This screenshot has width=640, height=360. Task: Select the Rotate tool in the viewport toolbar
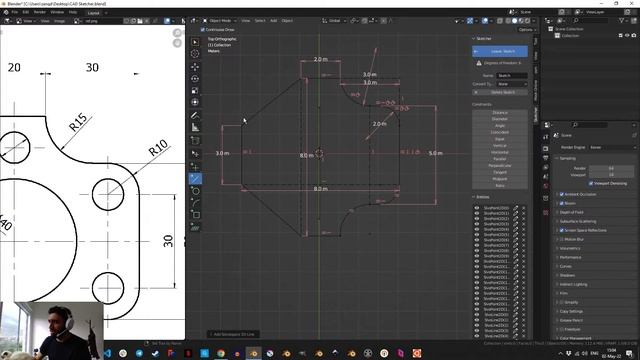click(x=195, y=78)
